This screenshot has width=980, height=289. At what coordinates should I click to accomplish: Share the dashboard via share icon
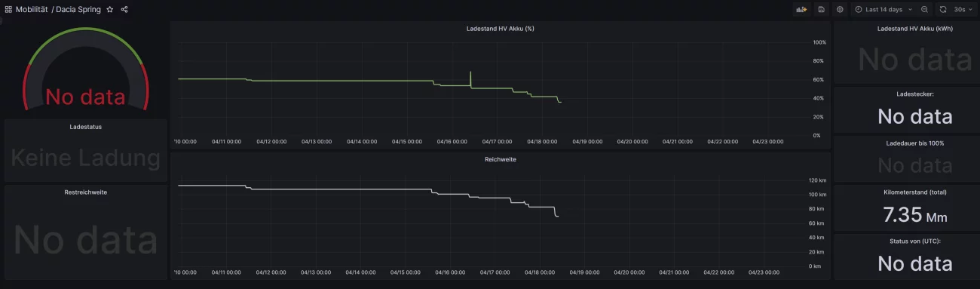point(124,9)
